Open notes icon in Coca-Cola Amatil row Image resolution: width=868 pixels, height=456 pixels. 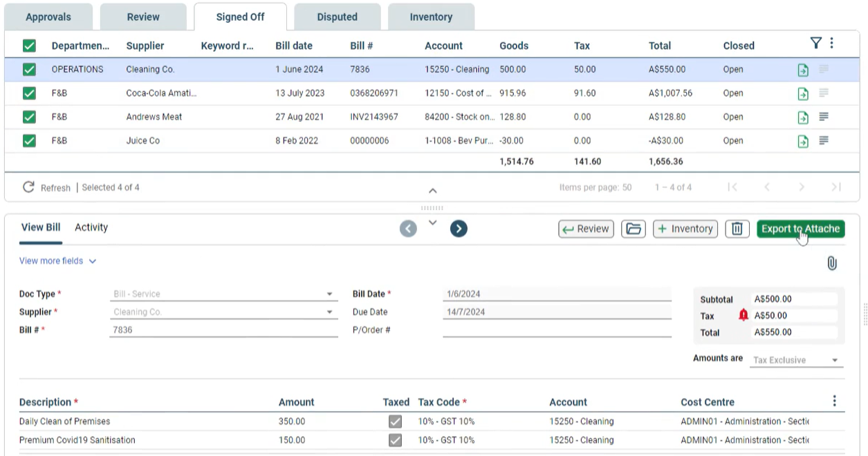(x=824, y=93)
